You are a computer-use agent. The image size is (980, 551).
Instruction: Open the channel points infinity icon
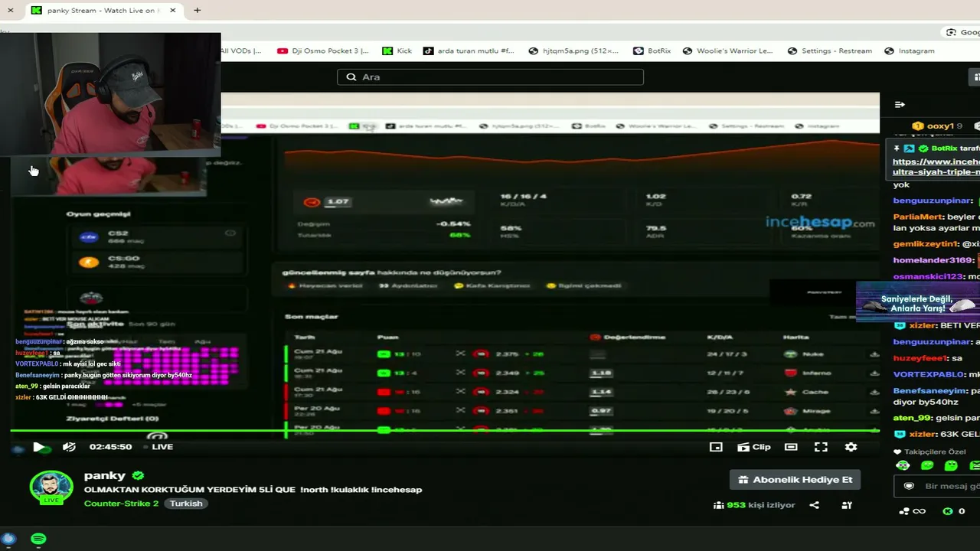click(913, 511)
